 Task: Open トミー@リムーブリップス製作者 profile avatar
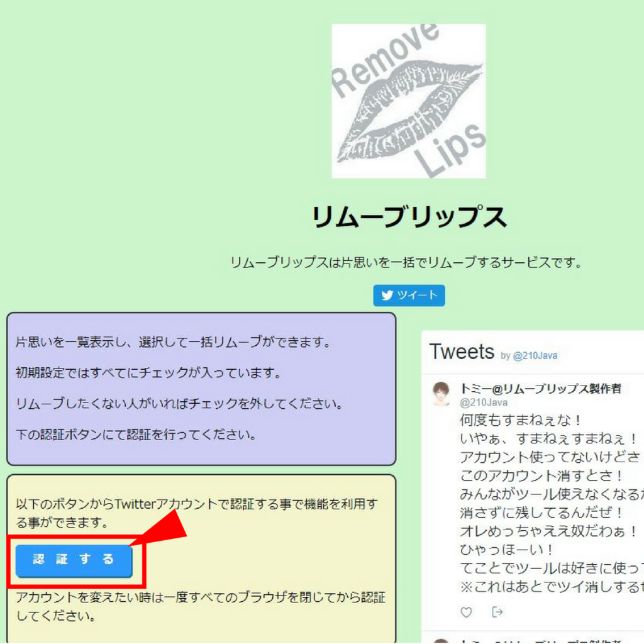click(x=441, y=394)
